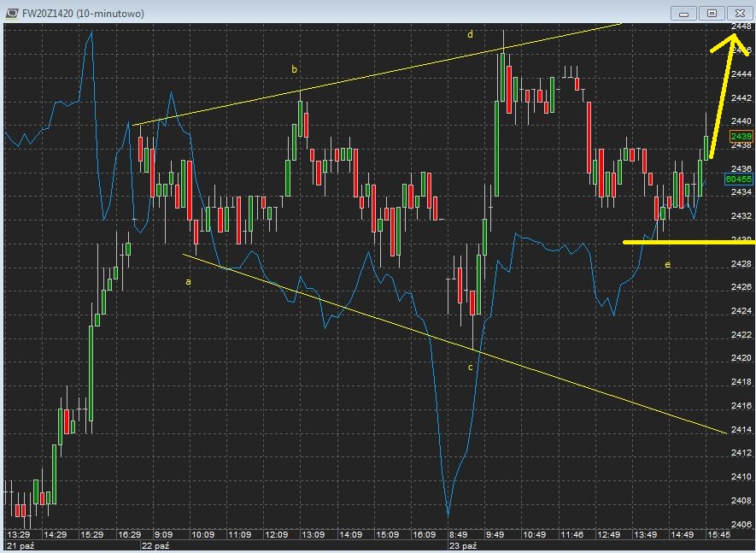Click price axis label 2426
Image resolution: width=756 pixels, height=553 pixels.
[741, 286]
